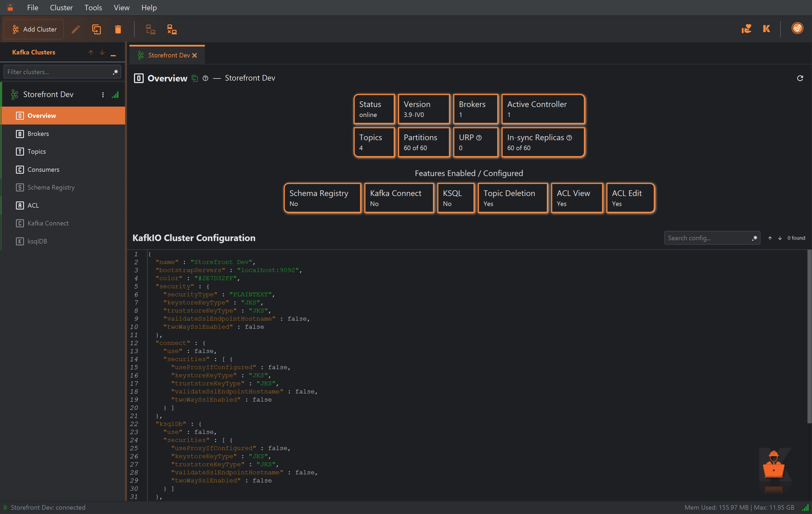Select Overview in the sidebar
The height and width of the screenshot is (514, 812).
tap(63, 116)
